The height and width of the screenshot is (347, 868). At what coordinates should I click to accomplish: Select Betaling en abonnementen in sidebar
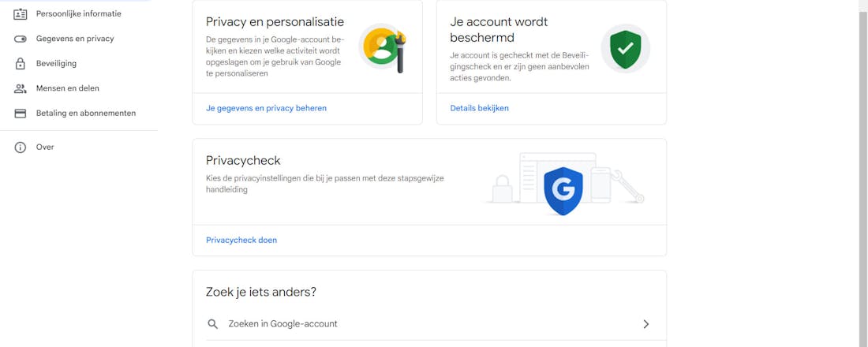coord(86,114)
